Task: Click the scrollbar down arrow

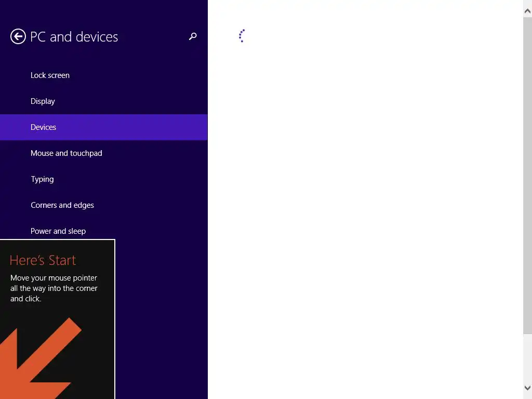Action: point(528,388)
